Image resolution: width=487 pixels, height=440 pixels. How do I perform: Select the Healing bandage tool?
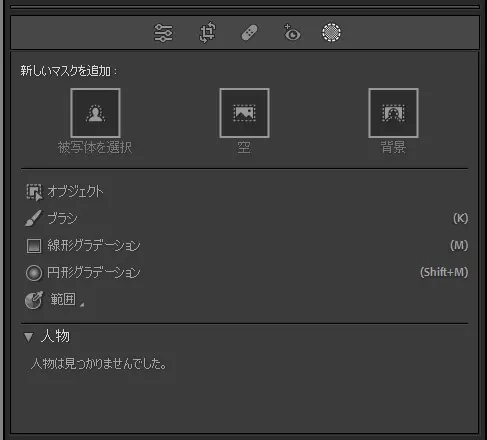click(x=249, y=33)
